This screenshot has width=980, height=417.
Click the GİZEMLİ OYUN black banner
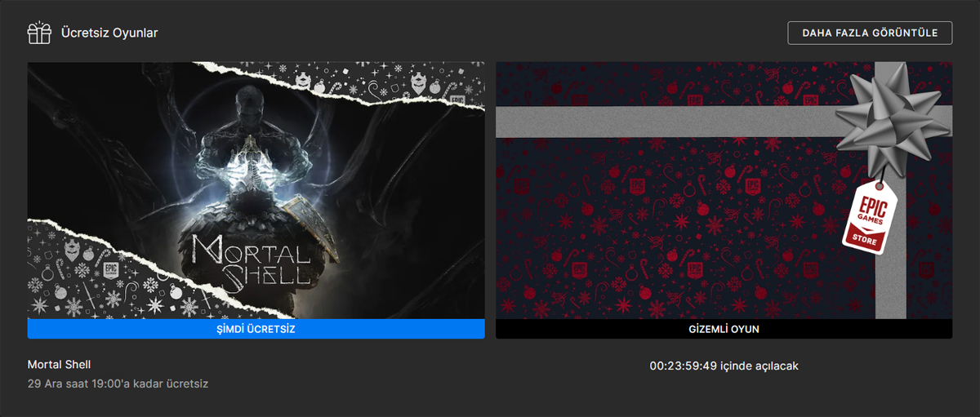[x=724, y=329]
